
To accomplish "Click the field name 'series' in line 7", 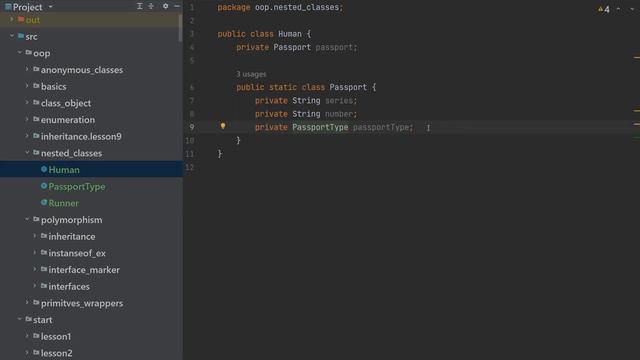I will (x=339, y=100).
